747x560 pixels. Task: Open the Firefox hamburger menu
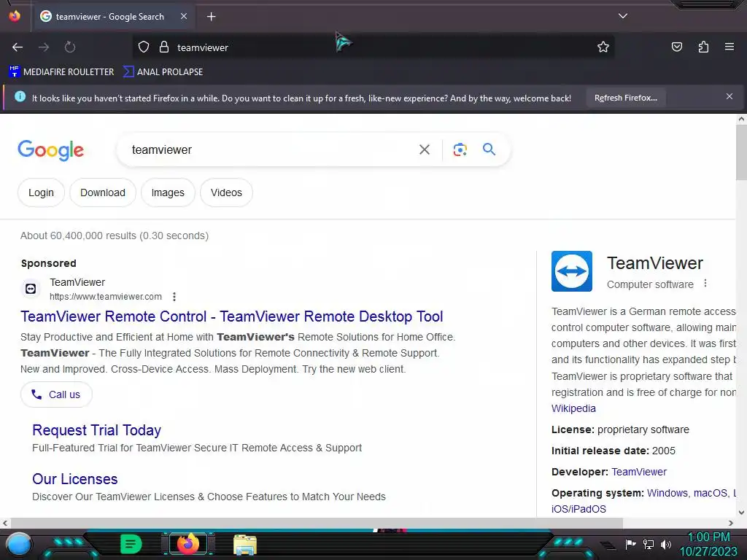(729, 47)
